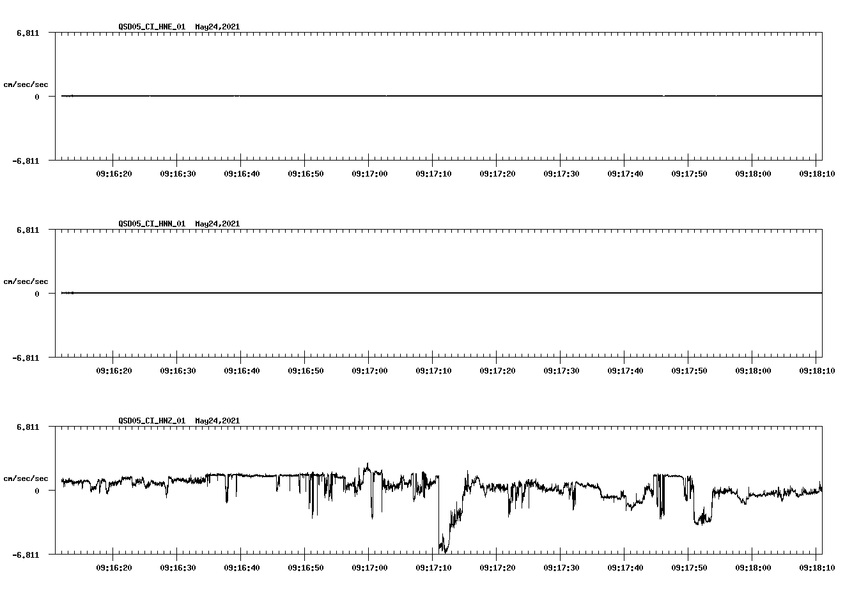Click the flat waveform trace of the HNE channel
The height and width of the screenshot is (591, 868).
tap(415, 97)
